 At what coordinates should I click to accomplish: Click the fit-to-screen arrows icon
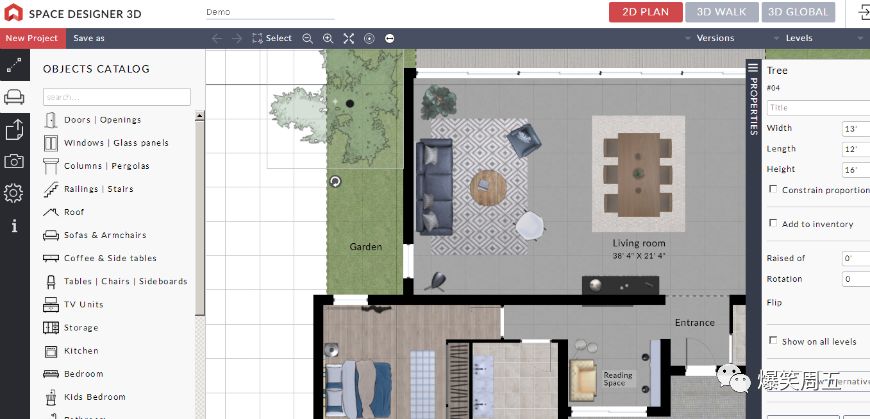click(x=348, y=38)
